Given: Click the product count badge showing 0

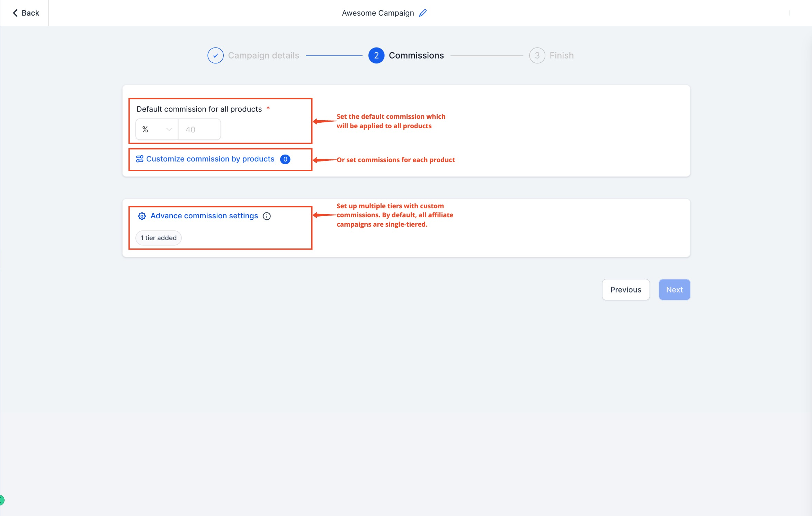Looking at the screenshot, I should coord(285,159).
